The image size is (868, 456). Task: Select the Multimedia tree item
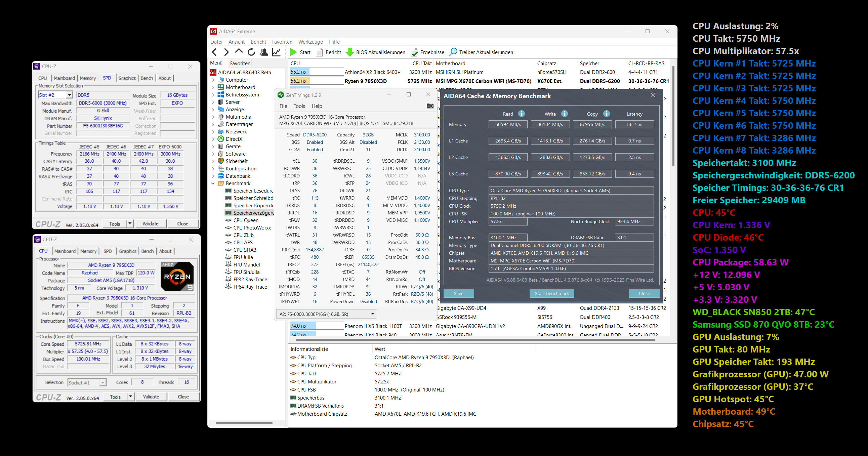(x=238, y=117)
